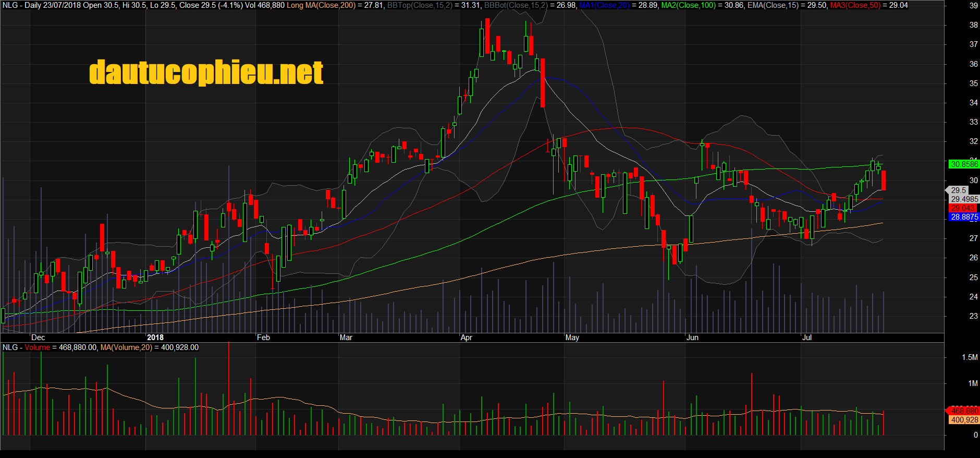This screenshot has height=458, width=980.
Task: Click the BBBot(Close,15,2) legend entry
Action: coord(516,5)
